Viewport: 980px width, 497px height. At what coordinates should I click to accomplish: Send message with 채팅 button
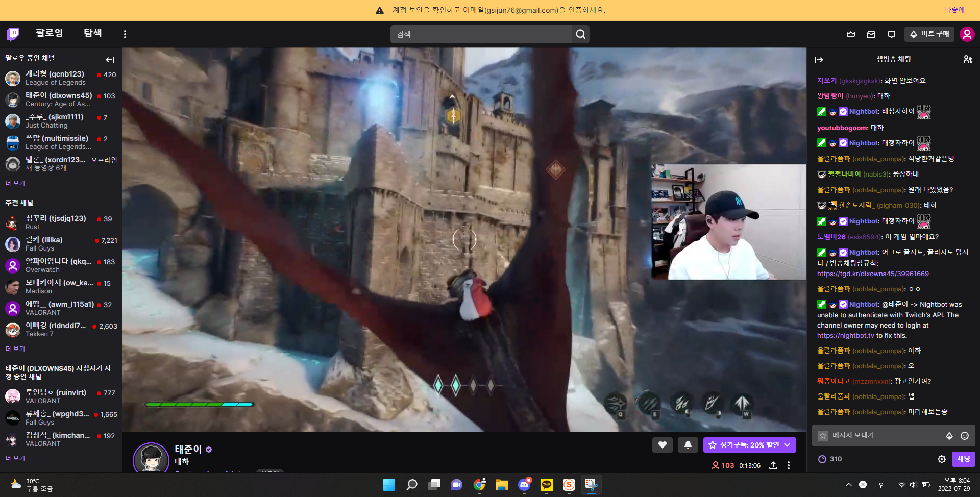pos(964,459)
